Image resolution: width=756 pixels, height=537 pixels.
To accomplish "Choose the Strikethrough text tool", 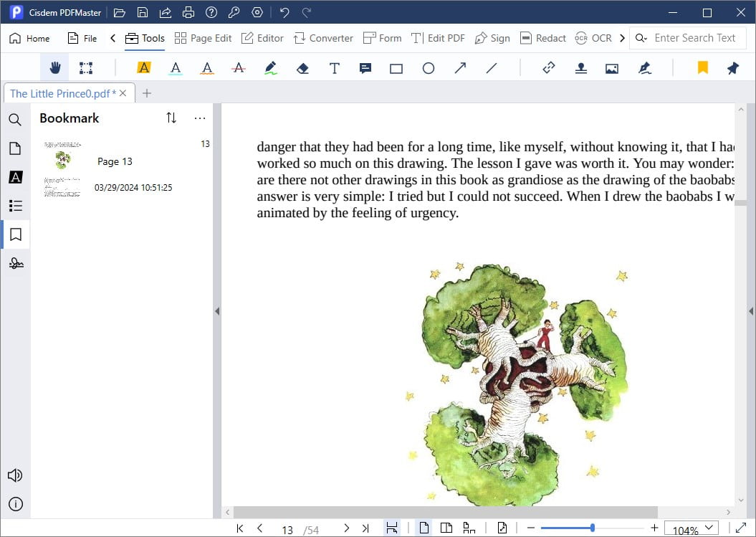I will (x=239, y=68).
